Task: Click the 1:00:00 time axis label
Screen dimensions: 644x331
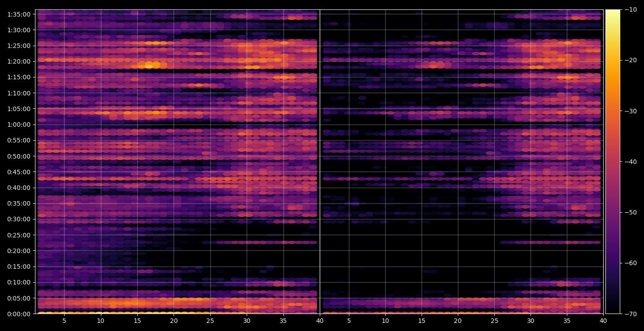Action: 18,125
